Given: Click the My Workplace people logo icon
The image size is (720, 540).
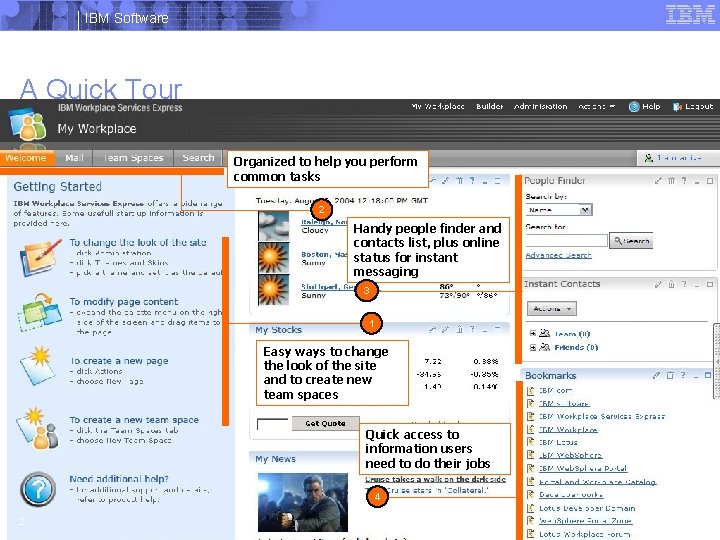Looking at the screenshot, I should tap(28, 123).
